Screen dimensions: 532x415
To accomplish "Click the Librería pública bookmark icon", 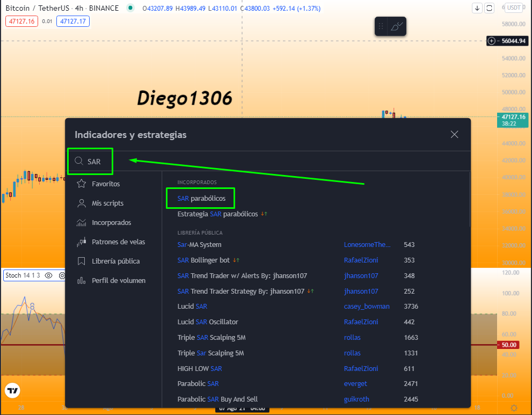I will (82, 261).
